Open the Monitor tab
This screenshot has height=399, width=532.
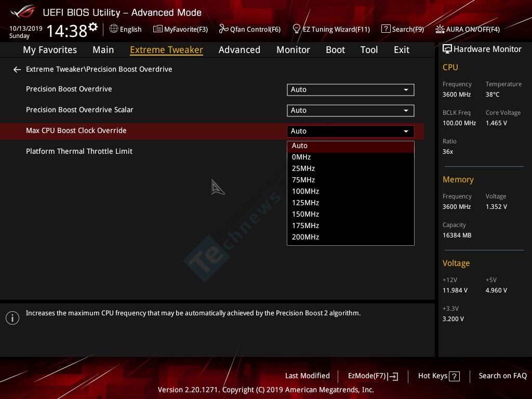293,50
